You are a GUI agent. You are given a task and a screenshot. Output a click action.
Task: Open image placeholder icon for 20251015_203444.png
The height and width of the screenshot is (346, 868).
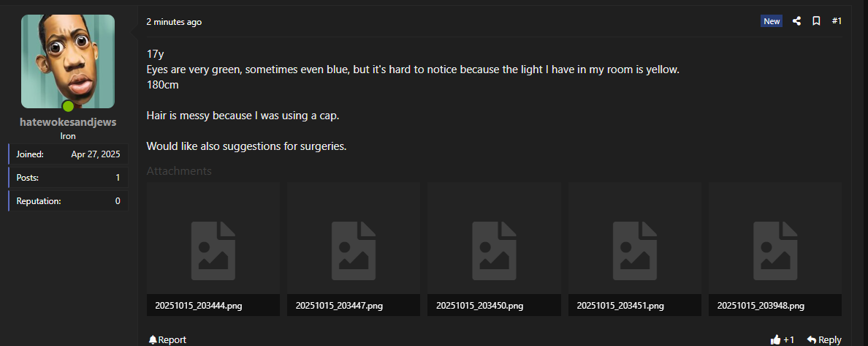tap(213, 250)
